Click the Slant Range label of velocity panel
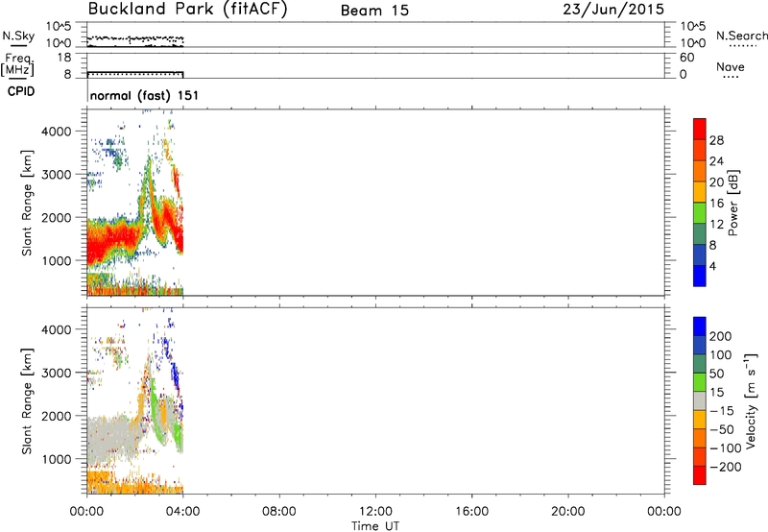Screen dimensions: 768x532 tap(27, 400)
